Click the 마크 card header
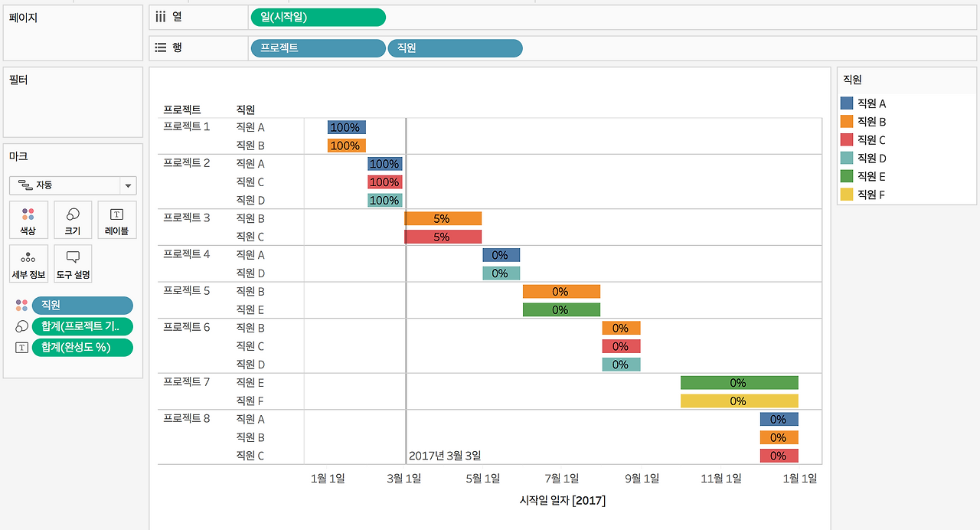 pos(18,156)
